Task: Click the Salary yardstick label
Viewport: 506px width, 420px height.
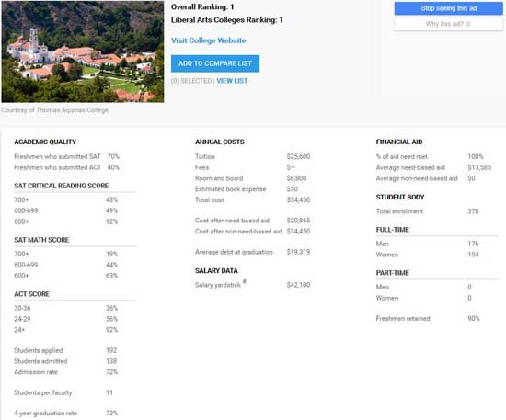Action: tap(218, 285)
